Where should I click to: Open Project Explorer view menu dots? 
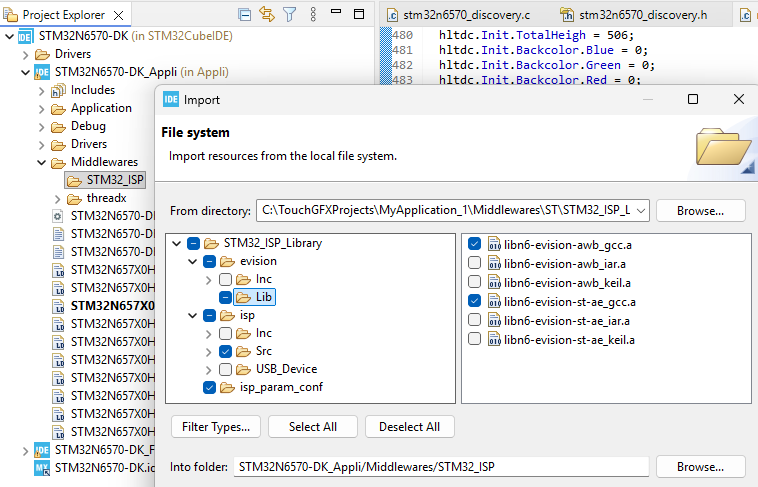(313, 15)
